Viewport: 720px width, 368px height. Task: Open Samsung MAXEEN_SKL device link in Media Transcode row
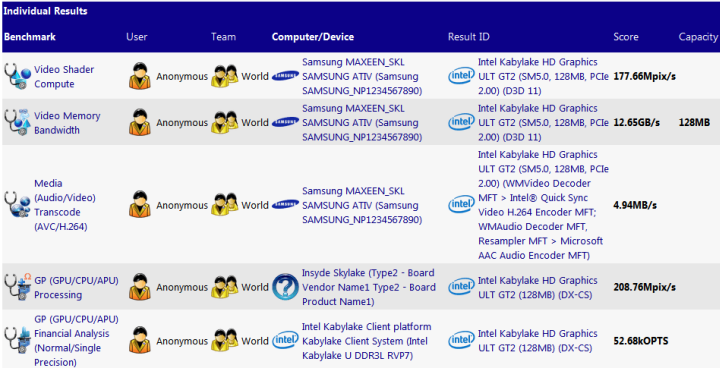(x=362, y=205)
